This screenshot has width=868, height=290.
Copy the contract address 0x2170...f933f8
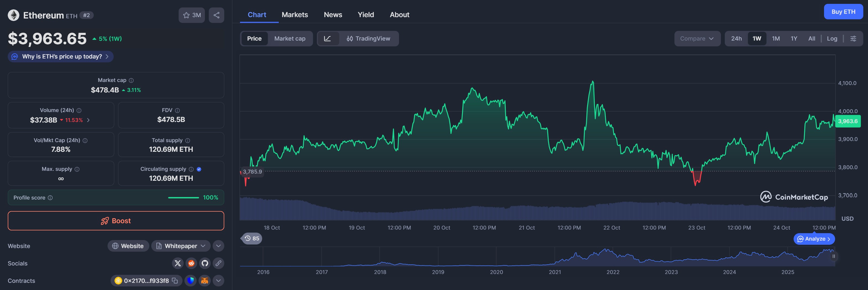[175, 281]
